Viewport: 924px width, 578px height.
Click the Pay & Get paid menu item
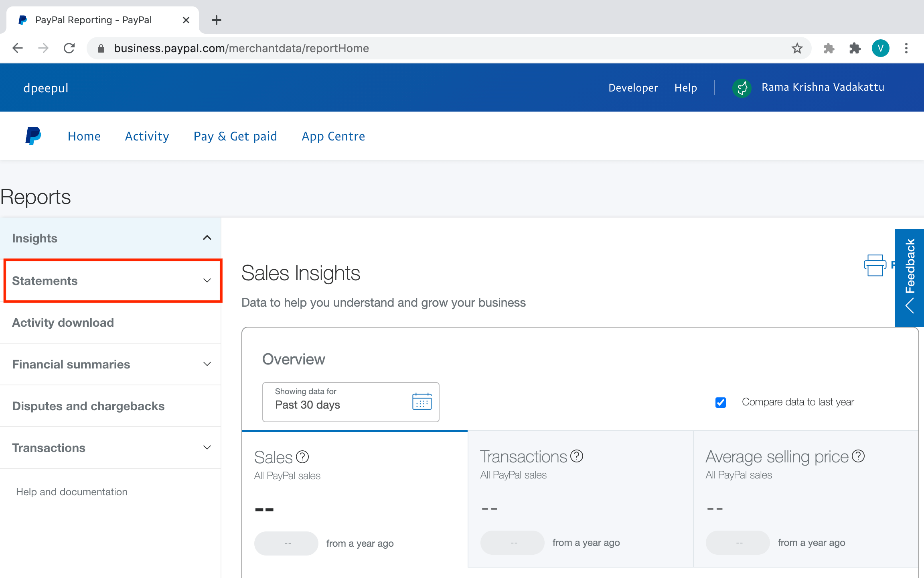point(235,136)
